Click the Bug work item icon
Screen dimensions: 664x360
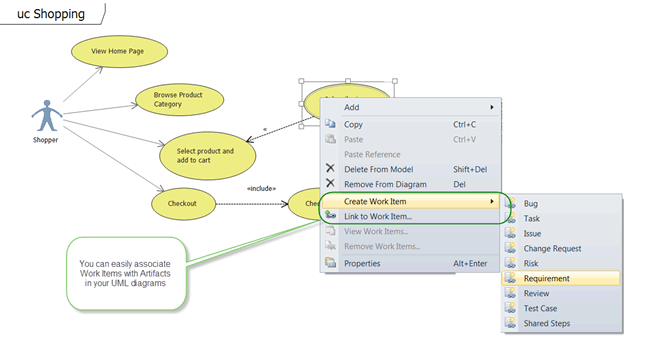click(x=510, y=203)
